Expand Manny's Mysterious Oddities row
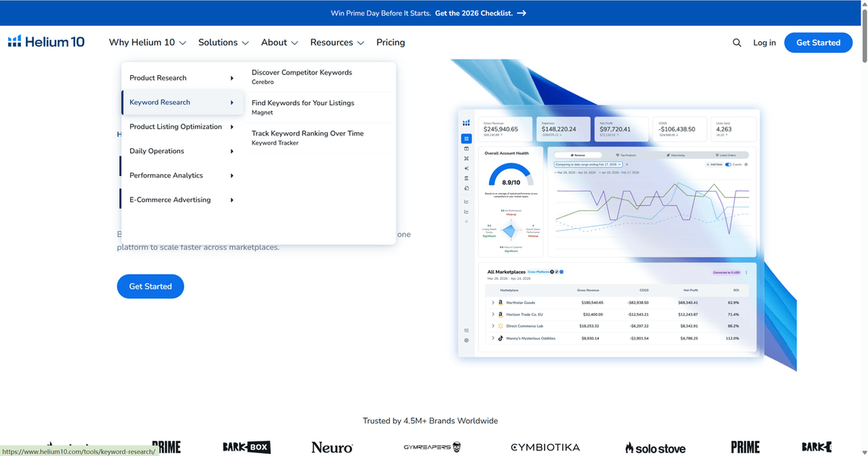Viewport: 868px width, 456px height. click(493, 338)
